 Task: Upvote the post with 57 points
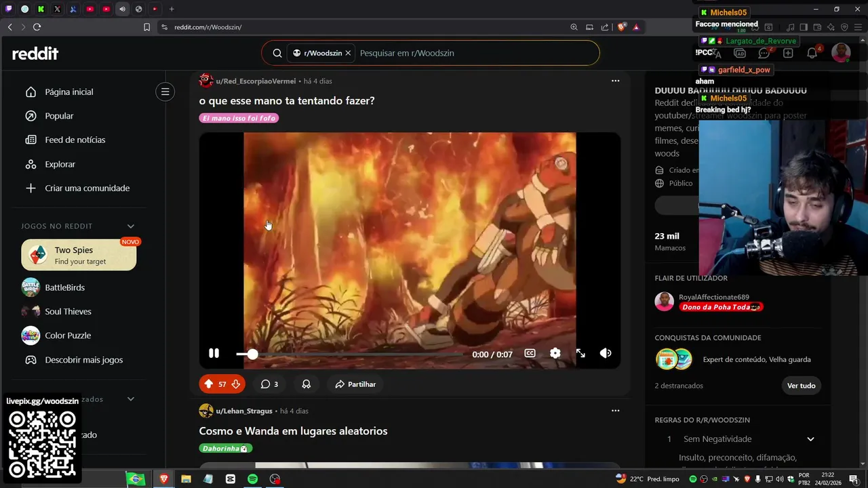point(208,384)
